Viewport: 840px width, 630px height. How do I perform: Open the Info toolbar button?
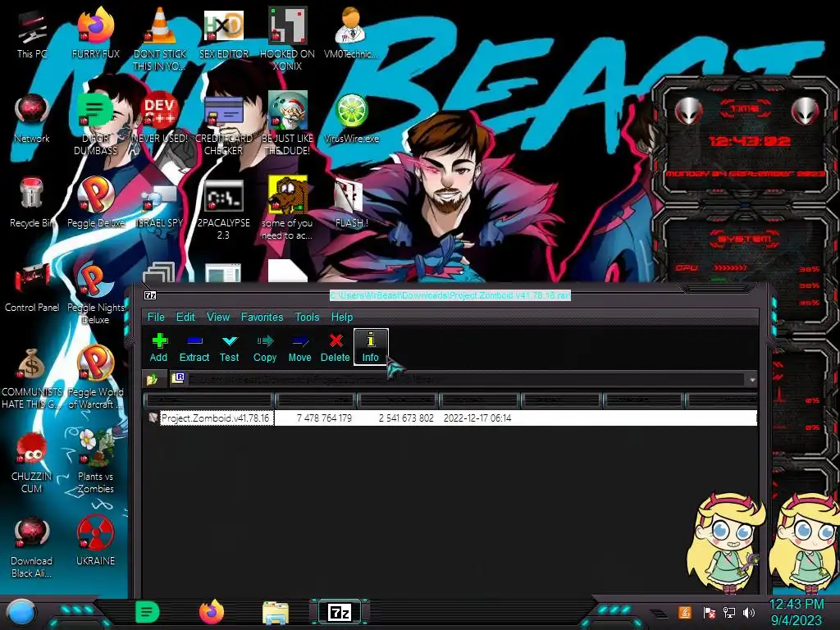371,347
